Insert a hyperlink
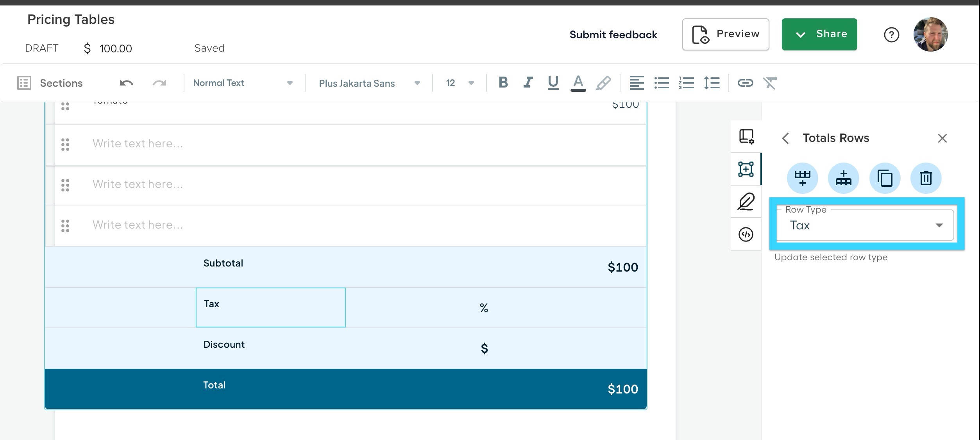The height and width of the screenshot is (440, 980). click(x=745, y=83)
